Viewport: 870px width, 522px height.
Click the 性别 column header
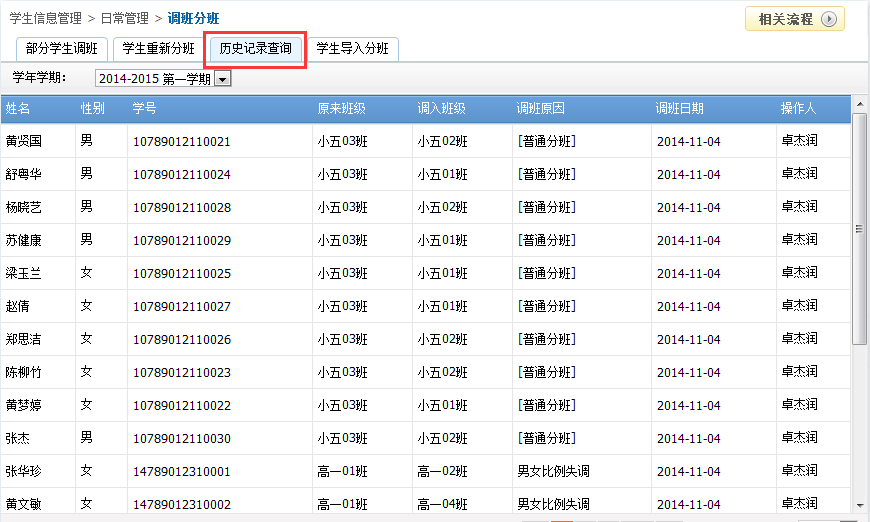point(92,109)
